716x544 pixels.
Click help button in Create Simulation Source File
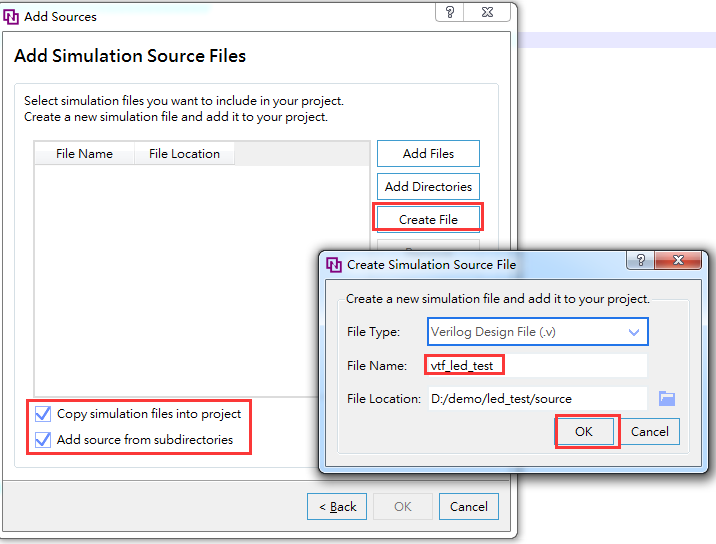point(640,261)
